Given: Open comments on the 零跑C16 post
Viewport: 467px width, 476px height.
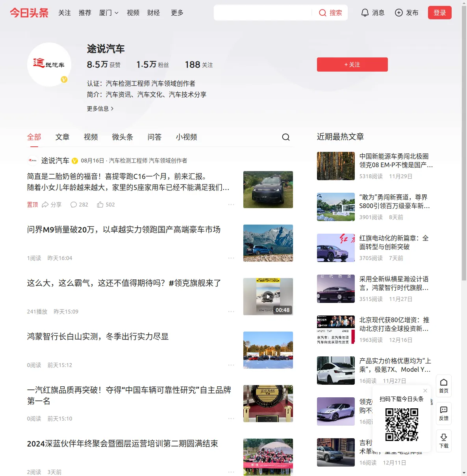Looking at the screenshot, I should (79, 205).
